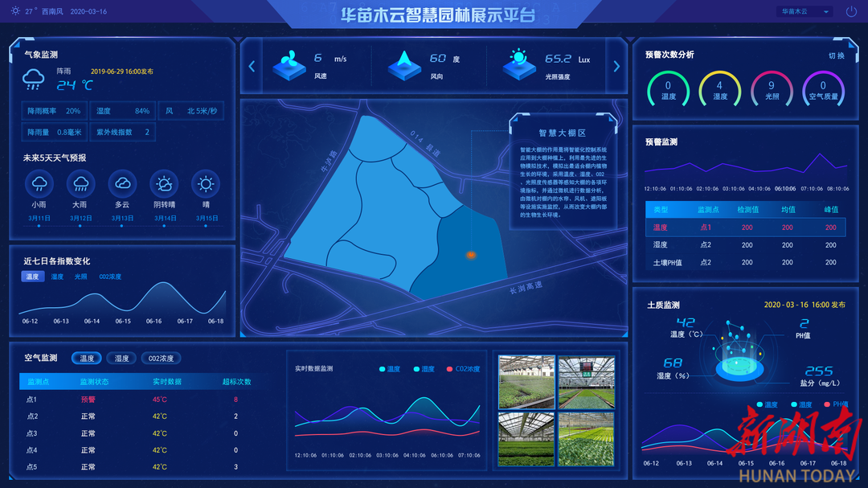Toggle CO2浓度 pill in 空气监测 panel
This screenshot has height=488, width=868.
coord(161,359)
